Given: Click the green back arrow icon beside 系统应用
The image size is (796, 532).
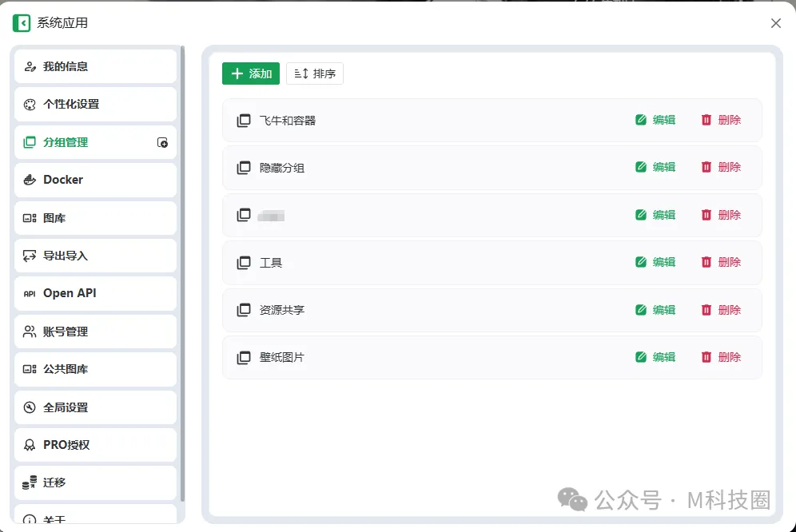Looking at the screenshot, I should (x=22, y=23).
